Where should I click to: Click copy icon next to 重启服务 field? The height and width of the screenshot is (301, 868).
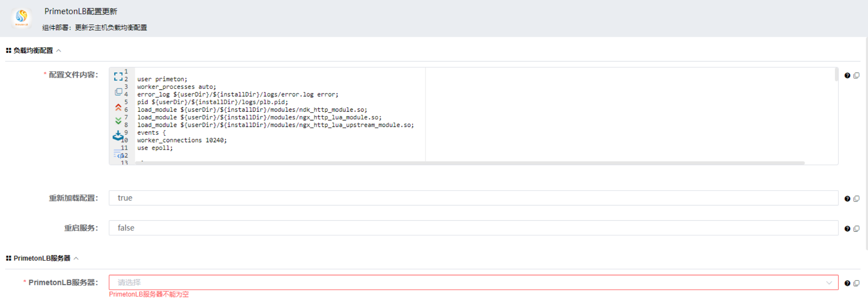[857, 229]
